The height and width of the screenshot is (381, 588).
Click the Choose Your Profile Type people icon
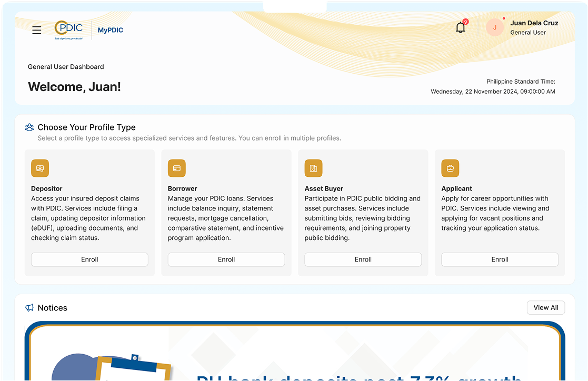pyautogui.click(x=29, y=127)
